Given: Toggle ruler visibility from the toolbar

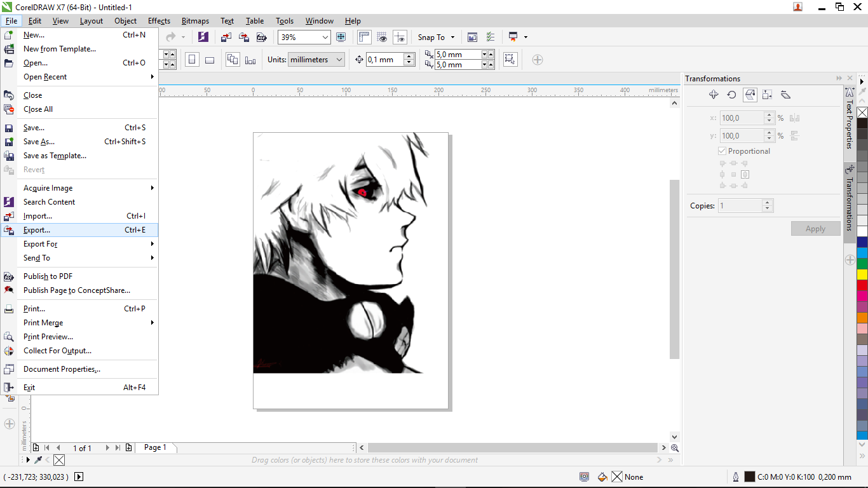Looking at the screenshot, I should click(x=364, y=37).
